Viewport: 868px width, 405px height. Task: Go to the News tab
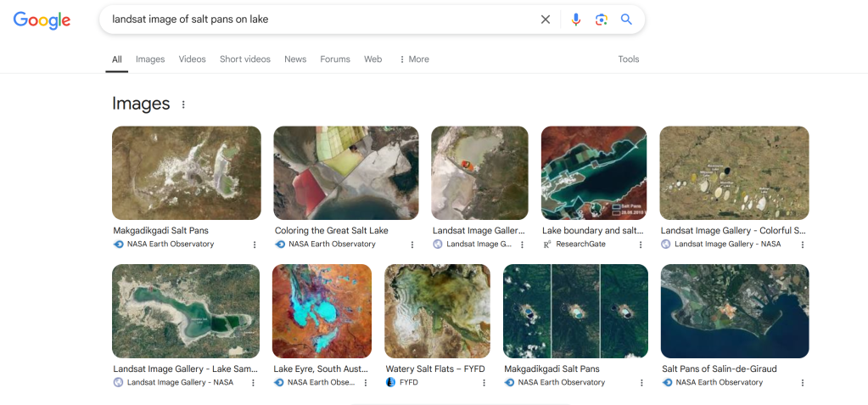pos(295,59)
